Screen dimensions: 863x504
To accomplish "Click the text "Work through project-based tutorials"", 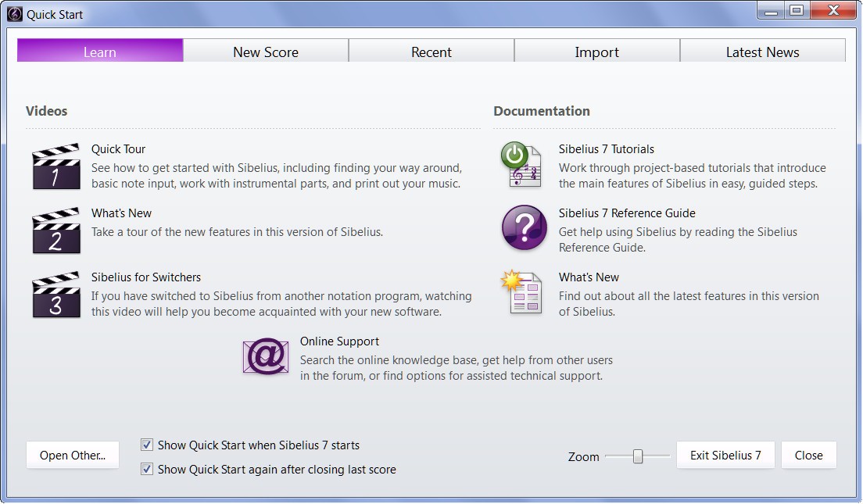I will pyautogui.click(x=693, y=176).
